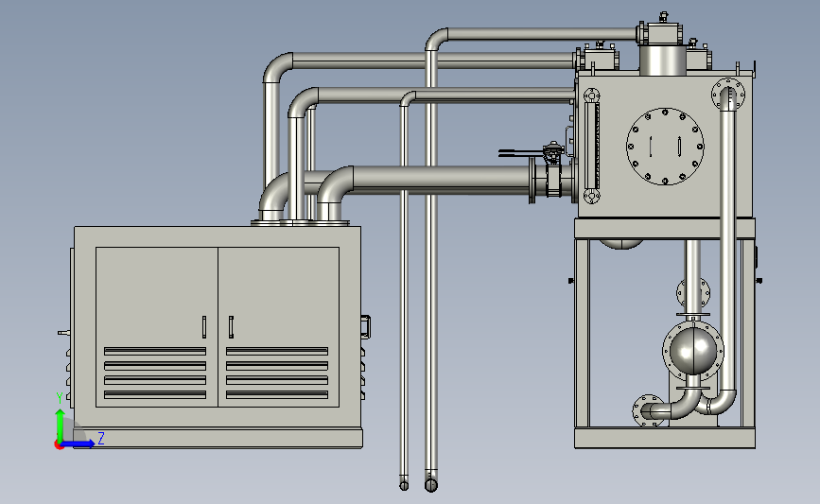Image resolution: width=820 pixels, height=504 pixels.
Task: Select the spherical pump body under the tank
Action: (x=693, y=350)
